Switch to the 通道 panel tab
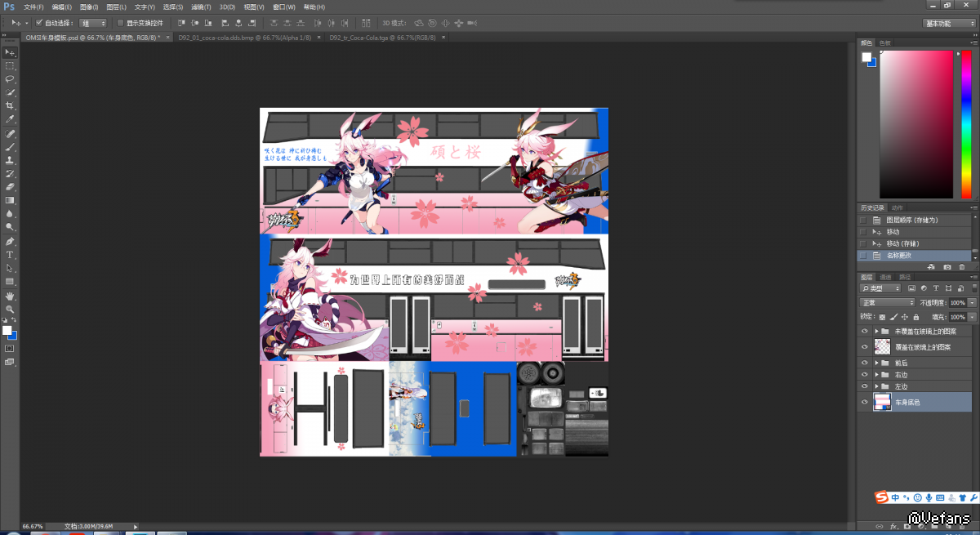Screen dimensions: 980x535 point(886,278)
